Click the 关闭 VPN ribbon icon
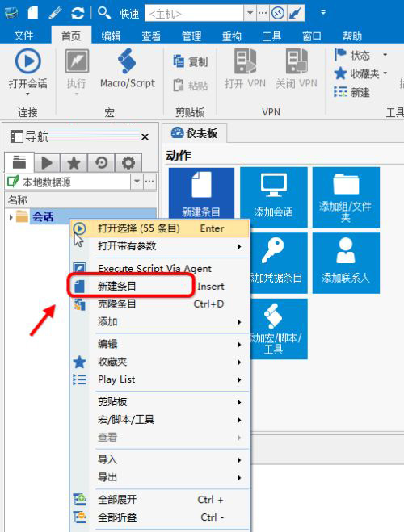Image resolution: width=404 pixels, height=532 pixels. (x=297, y=61)
